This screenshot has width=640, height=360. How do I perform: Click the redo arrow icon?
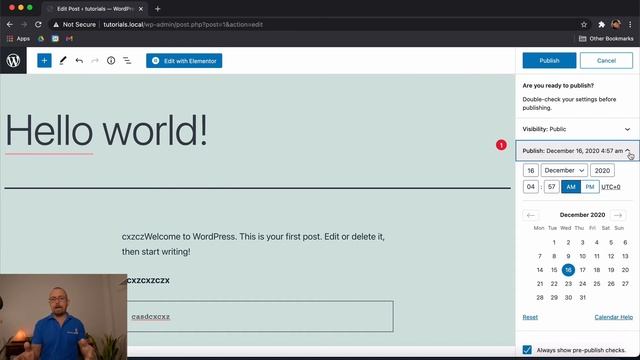click(x=95, y=60)
